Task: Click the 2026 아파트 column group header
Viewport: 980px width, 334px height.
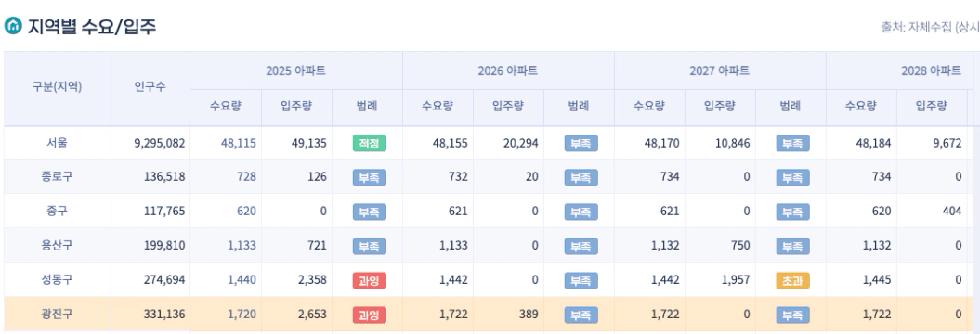Action: pyautogui.click(x=507, y=71)
